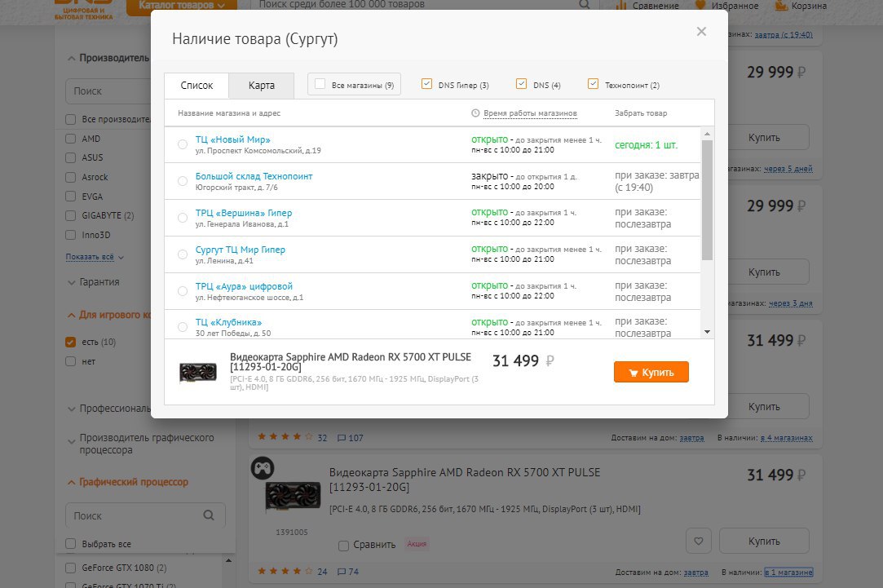Check the GIGABYTE (2) checkbox
This screenshot has width=883, height=588.
tap(70, 215)
